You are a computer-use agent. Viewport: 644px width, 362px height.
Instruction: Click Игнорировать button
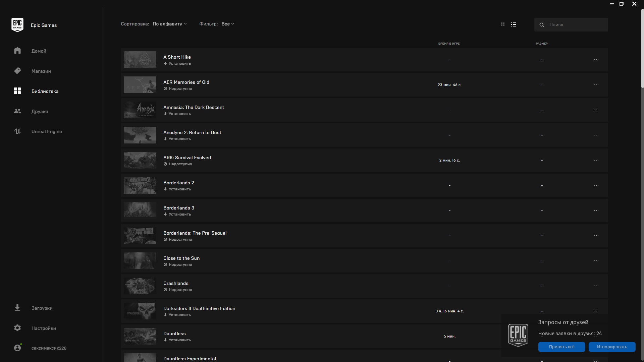[612, 347]
